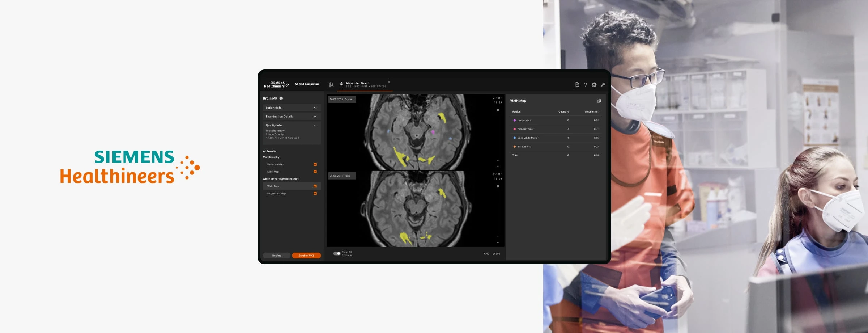Click the Infratentorial orange color dot
868x333 pixels.
click(515, 147)
